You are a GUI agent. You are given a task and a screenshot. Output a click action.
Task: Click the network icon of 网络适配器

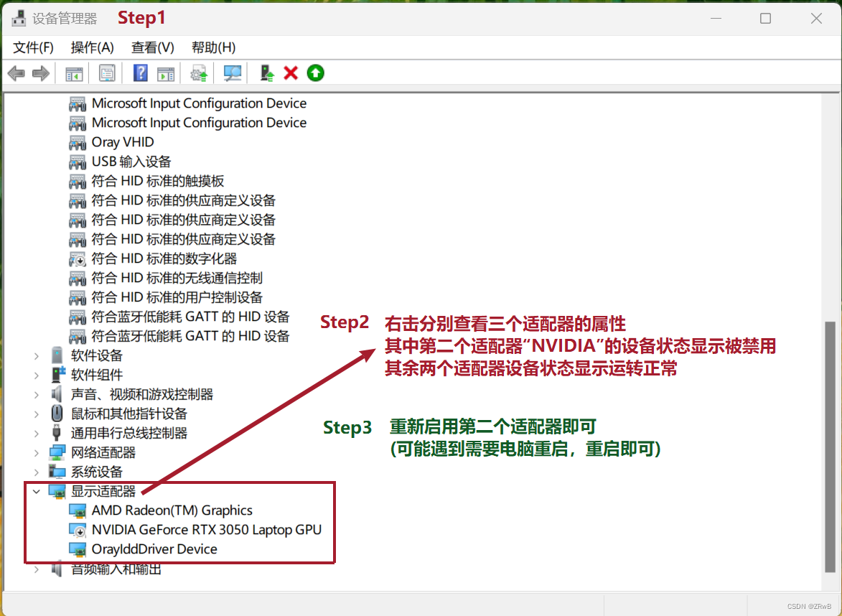(x=57, y=452)
